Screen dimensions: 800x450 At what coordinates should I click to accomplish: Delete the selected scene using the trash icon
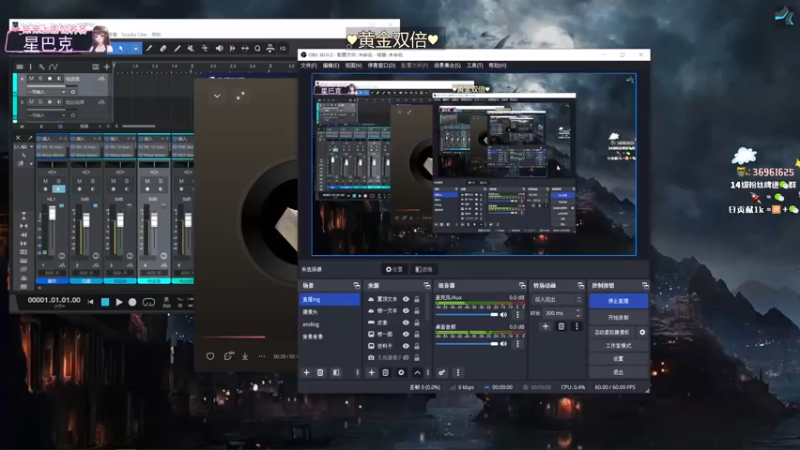pos(320,372)
